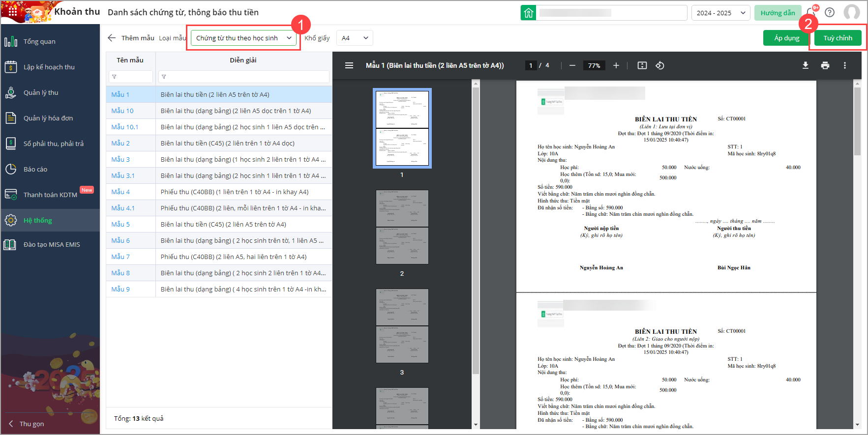868x435 pixels.
Task: Open the help question mark icon
Action: (x=830, y=13)
